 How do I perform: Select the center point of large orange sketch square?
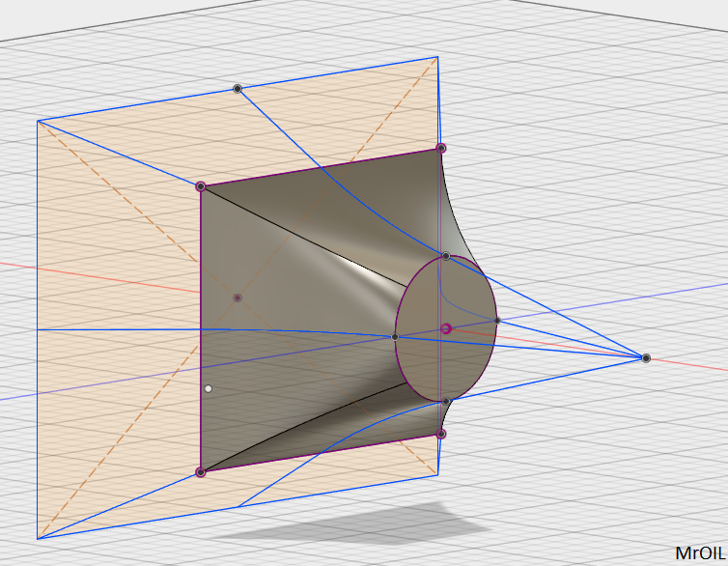(238, 297)
